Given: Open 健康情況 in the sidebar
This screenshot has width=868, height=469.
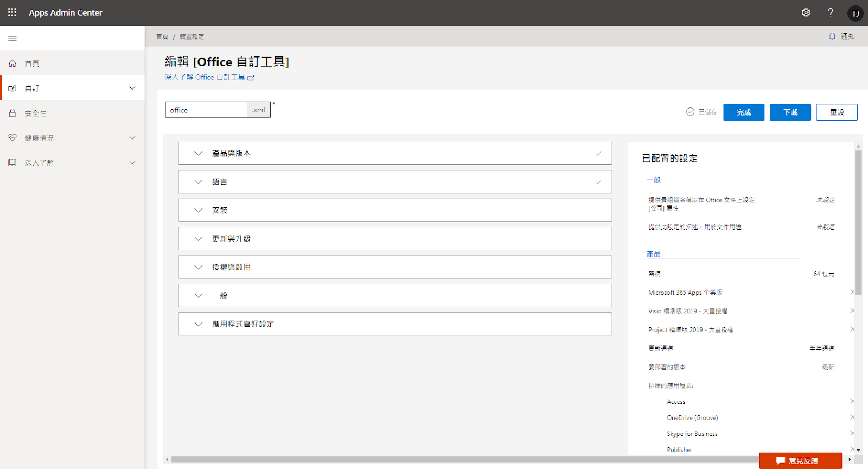Looking at the screenshot, I should coord(73,138).
